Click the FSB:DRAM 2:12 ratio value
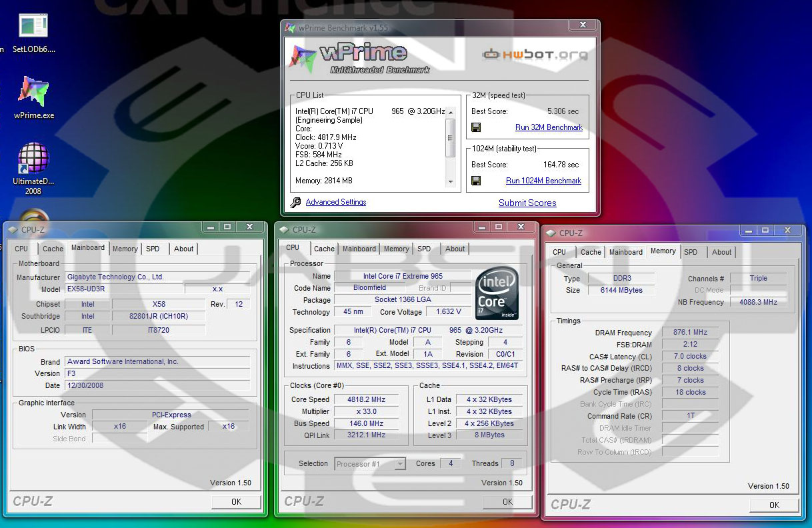 tap(690, 344)
